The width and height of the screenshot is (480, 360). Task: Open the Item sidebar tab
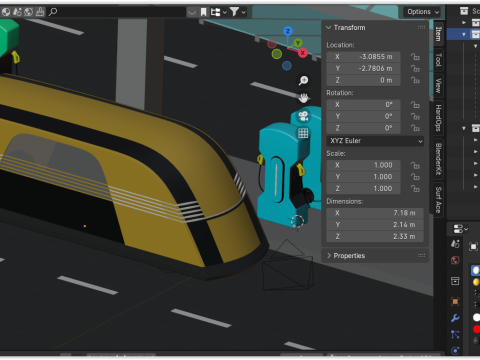click(x=439, y=34)
